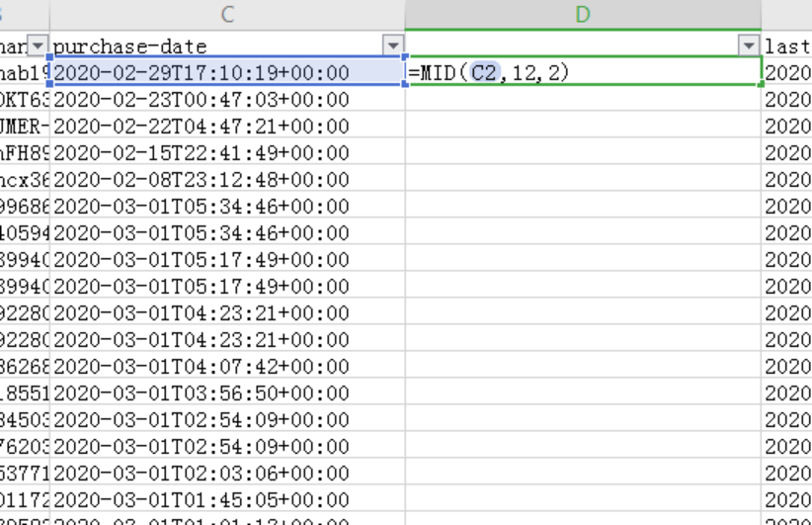Image resolution: width=812 pixels, height=525 pixels.
Task: Click the purchase-date header cell
Action: click(212, 46)
